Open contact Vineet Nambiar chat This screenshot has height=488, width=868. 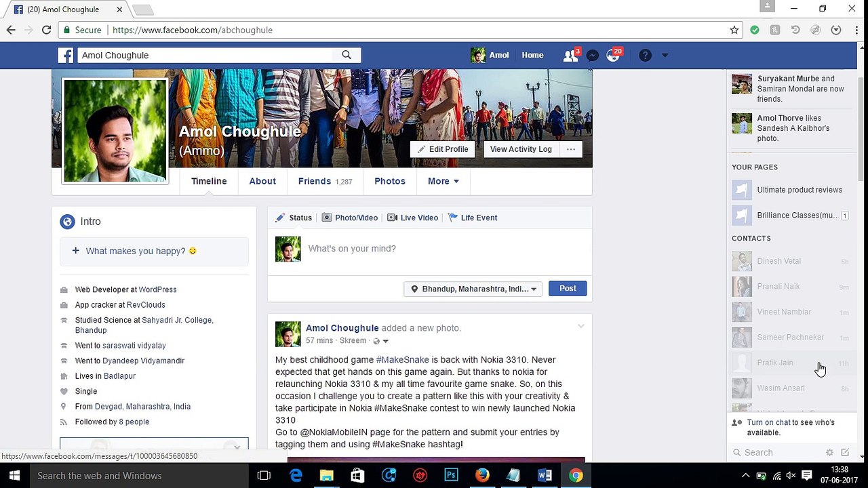[x=790, y=312]
